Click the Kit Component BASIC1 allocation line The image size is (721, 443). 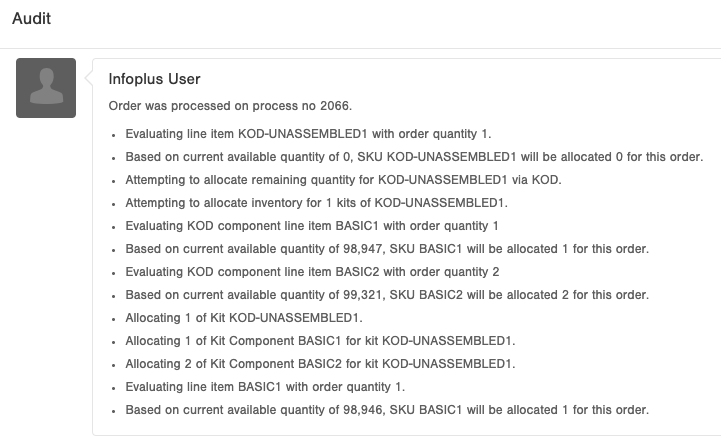[320, 341]
